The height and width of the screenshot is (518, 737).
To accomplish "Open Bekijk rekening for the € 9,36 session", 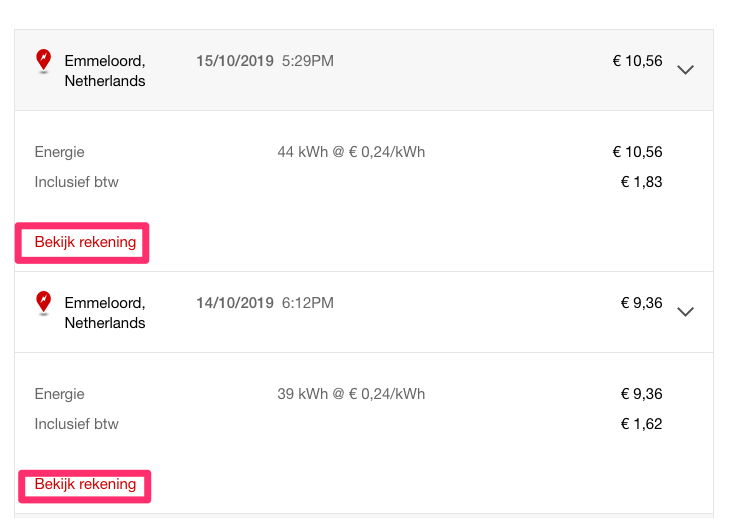I will click(85, 484).
